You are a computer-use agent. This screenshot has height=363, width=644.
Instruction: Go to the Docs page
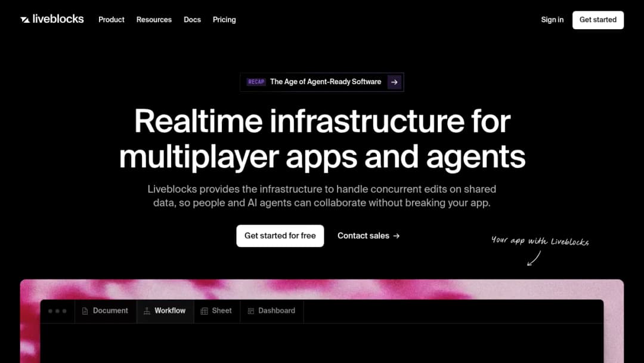192,20
